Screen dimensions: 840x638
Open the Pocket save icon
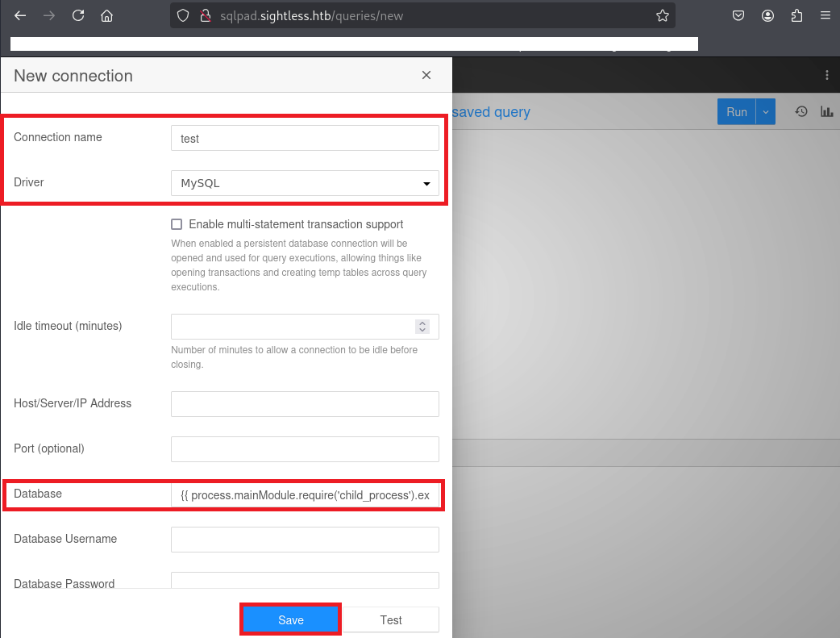tap(738, 15)
